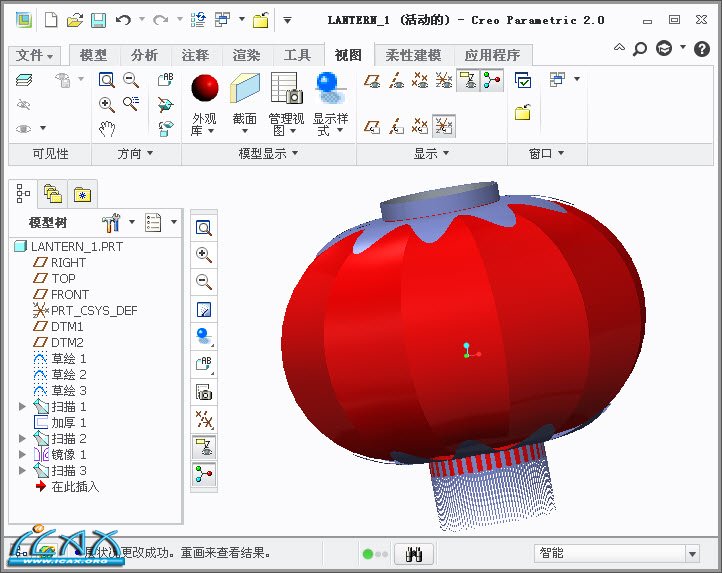Open the 柔性建模 ribbon tab
The height and width of the screenshot is (573, 722).
point(414,55)
